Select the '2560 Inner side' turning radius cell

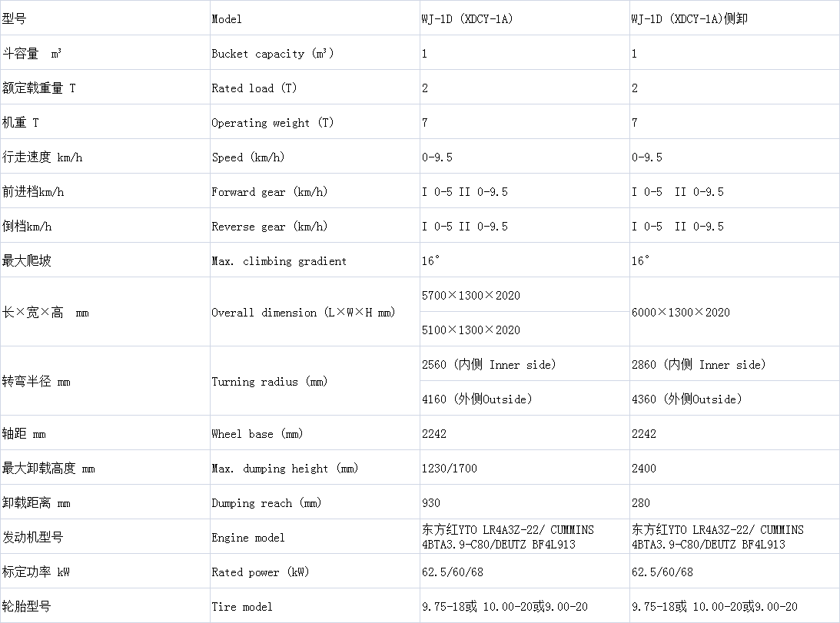coord(488,365)
